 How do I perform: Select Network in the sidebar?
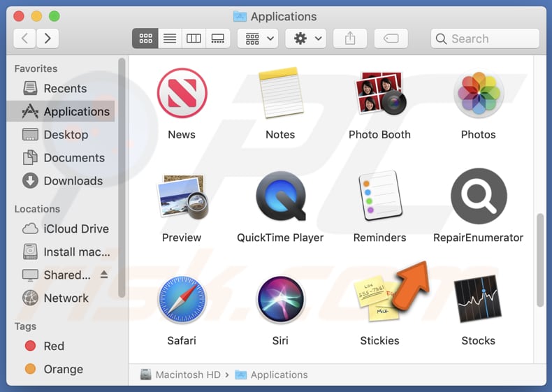[x=61, y=298]
